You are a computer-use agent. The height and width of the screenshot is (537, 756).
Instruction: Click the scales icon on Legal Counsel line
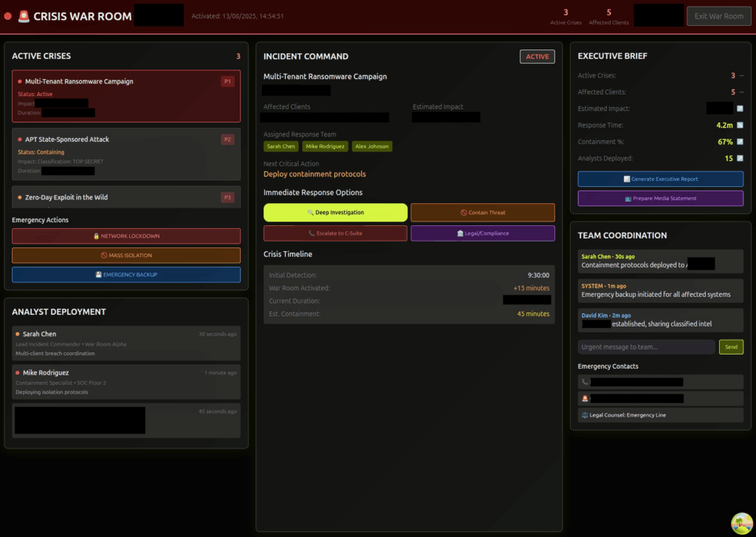coord(584,415)
